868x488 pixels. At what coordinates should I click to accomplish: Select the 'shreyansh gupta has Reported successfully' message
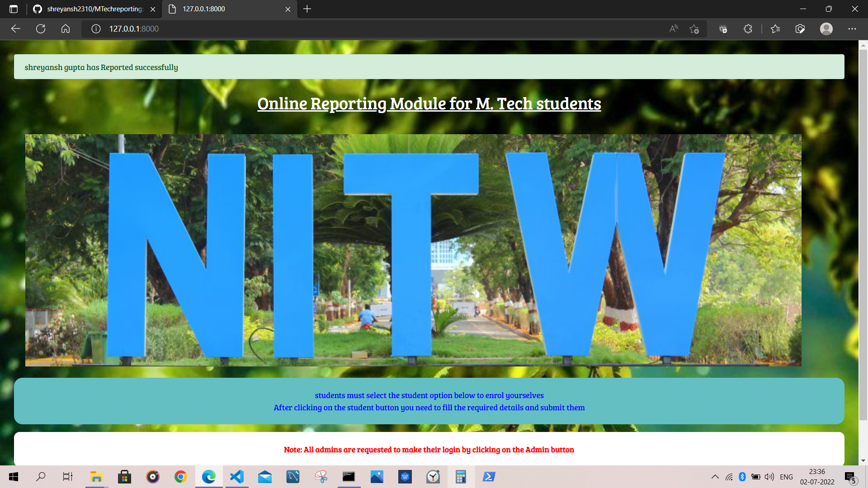click(x=101, y=67)
